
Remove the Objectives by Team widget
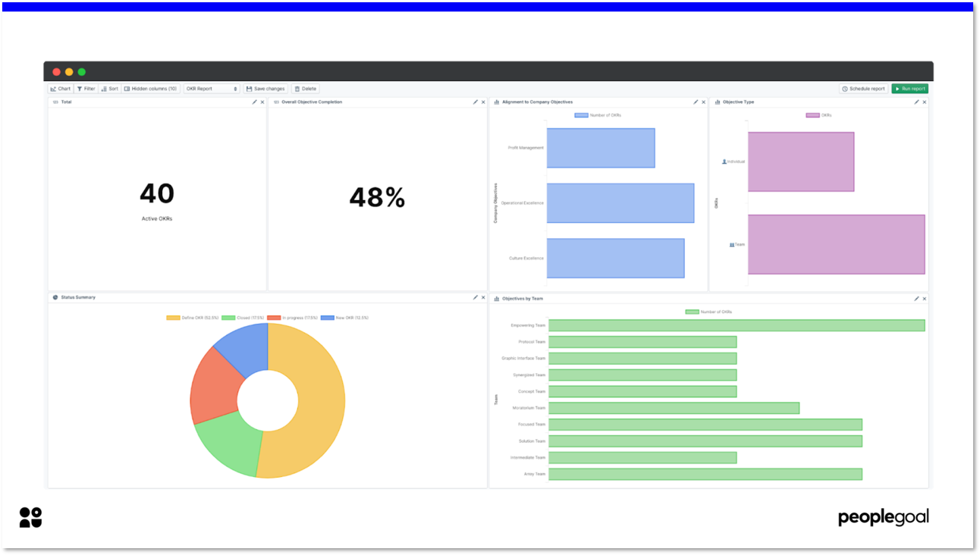pos(924,299)
